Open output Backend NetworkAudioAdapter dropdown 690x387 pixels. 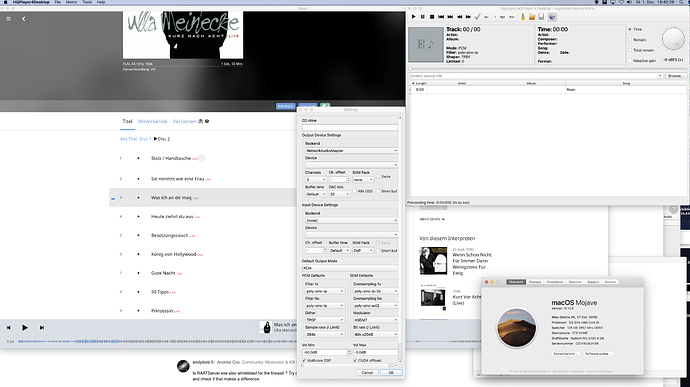pyautogui.click(x=351, y=151)
